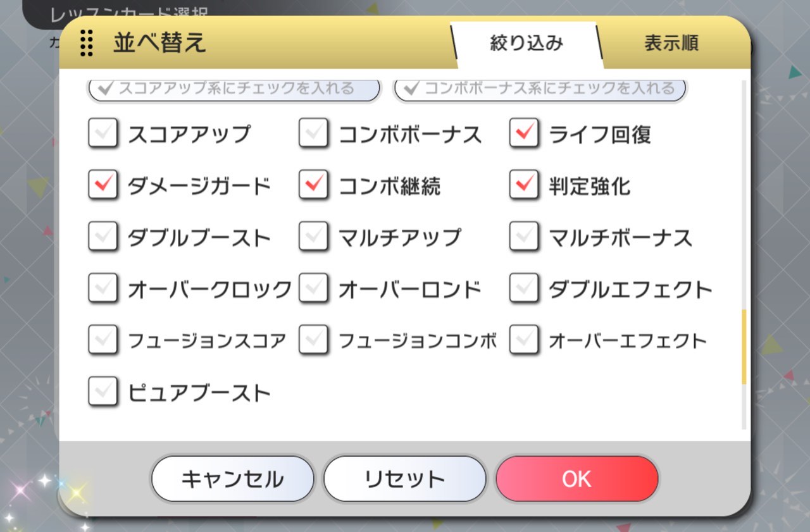The height and width of the screenshot is (532, 810).
Task: Disable the ダメージガード filter
Action: 103,186
